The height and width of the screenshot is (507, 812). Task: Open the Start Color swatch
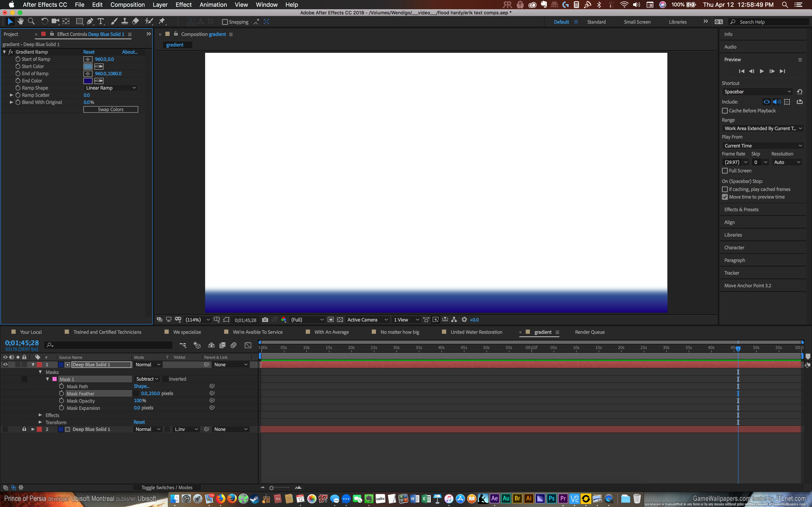pos(88,66)
